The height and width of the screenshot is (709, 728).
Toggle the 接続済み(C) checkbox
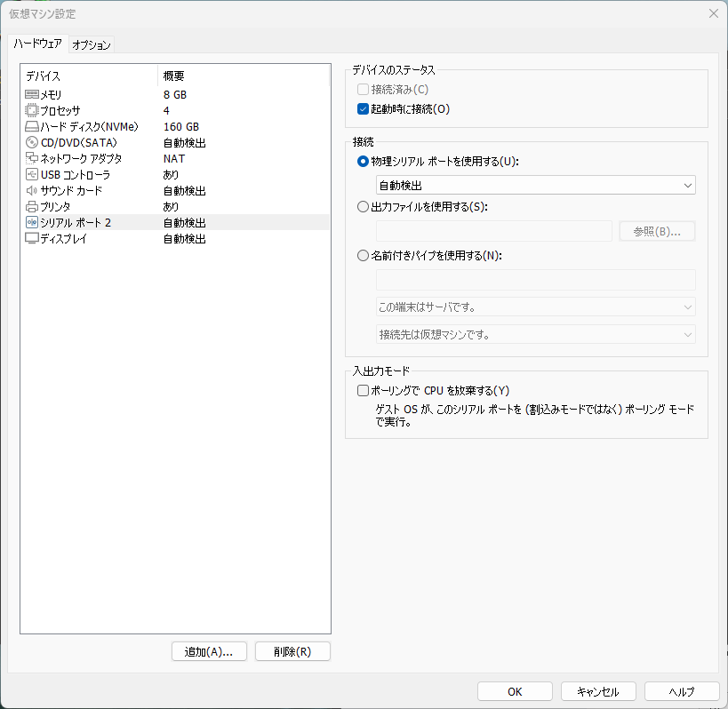tap(363, 89)
